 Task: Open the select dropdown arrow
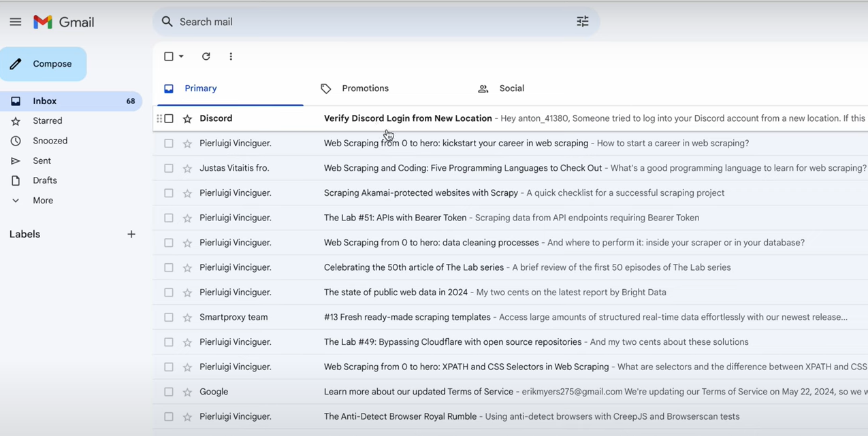pos(181,56)
